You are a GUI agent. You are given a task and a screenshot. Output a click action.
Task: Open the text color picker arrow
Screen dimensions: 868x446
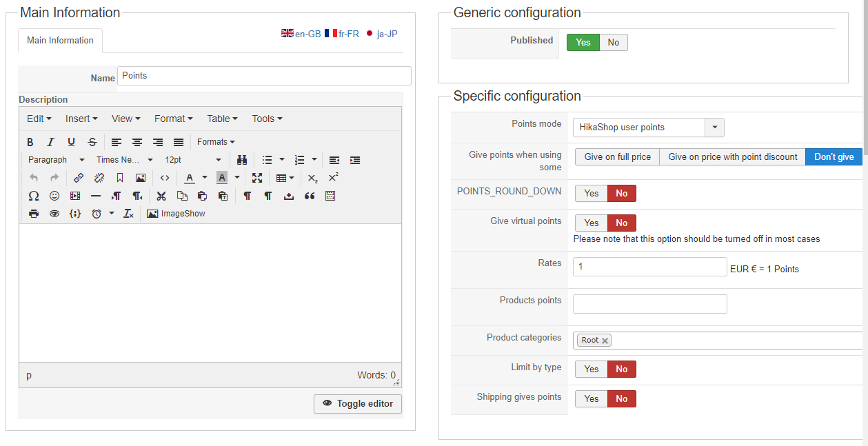click(x=205, y=178)
